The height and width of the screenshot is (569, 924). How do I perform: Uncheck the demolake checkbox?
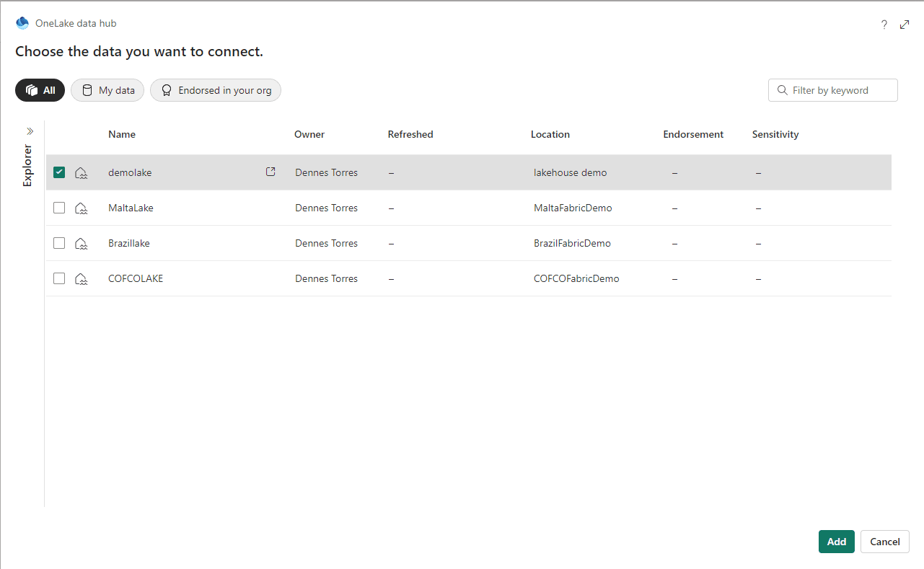click(59, 172)
